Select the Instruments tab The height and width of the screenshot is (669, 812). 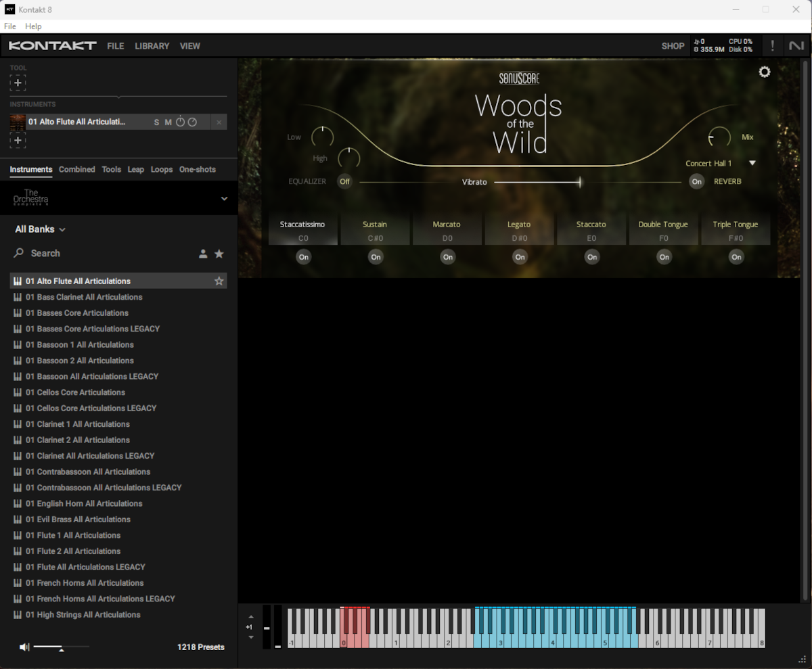[x=31, y=169]
